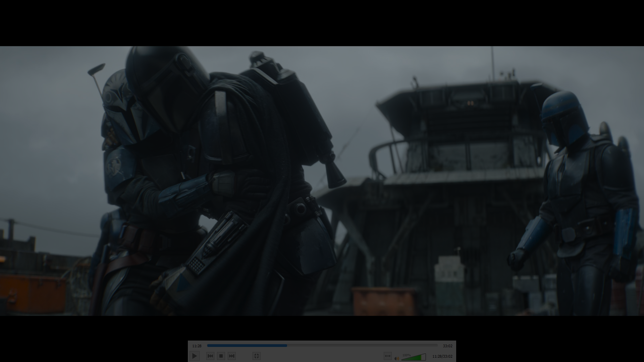This screenshot has height=362, width=644.
Task: Stop playback
Action: pos(221,356)
